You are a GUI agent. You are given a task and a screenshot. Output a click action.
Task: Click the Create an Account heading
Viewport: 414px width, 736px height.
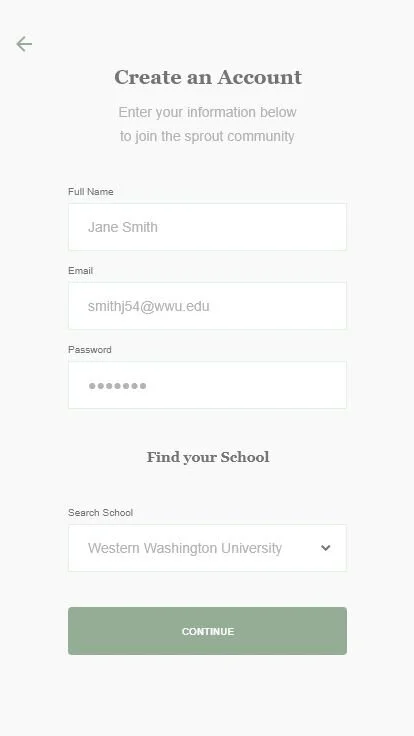[208, 77]
